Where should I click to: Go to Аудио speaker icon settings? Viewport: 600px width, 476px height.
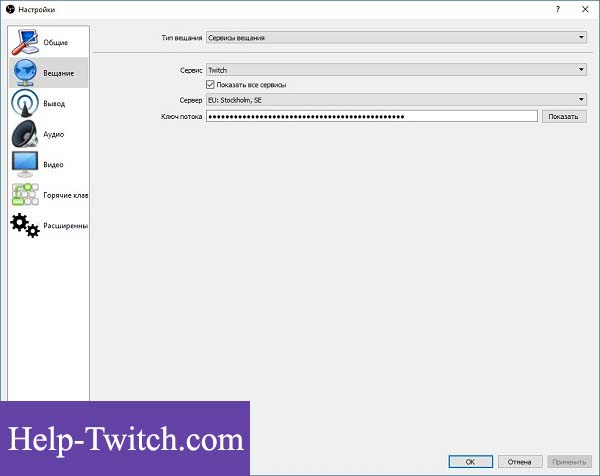point(25,133)
